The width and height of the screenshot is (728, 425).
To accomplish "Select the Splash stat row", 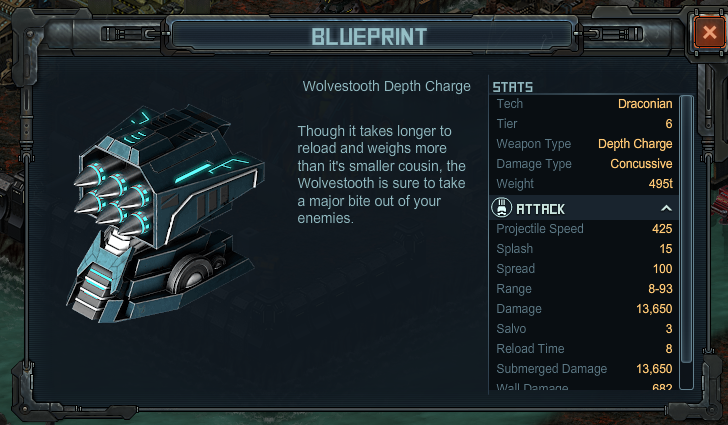I will click(x=584, y=248).
